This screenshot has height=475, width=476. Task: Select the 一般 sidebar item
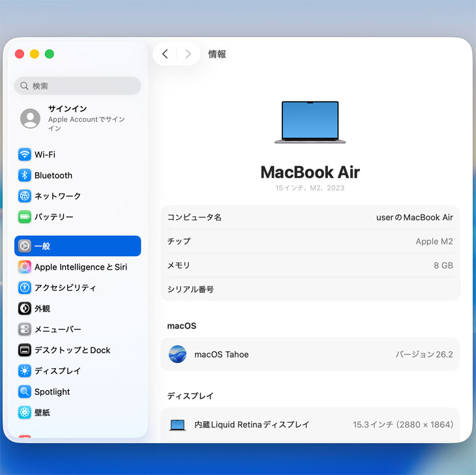[x=78, y=246]
